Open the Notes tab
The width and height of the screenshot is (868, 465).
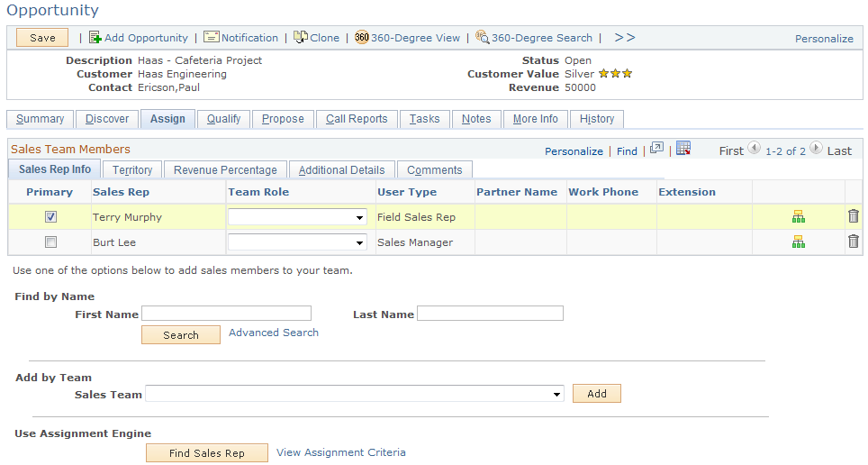(x=476, y=119)
